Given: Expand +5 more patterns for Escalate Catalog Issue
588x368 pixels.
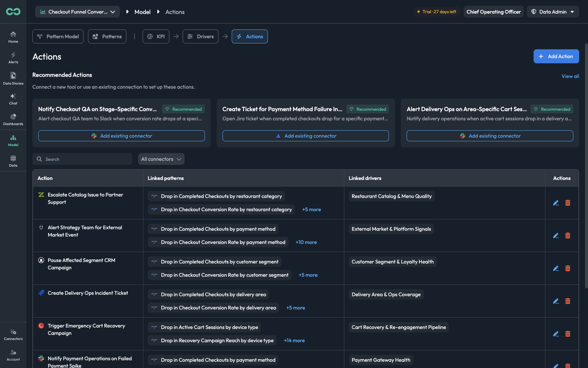Looking at the screenshot, I should click(311, 209).
